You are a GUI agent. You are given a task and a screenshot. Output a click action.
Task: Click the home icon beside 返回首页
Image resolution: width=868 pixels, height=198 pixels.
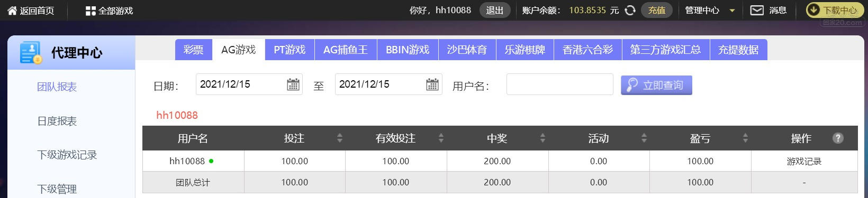(x=12, y=11)
